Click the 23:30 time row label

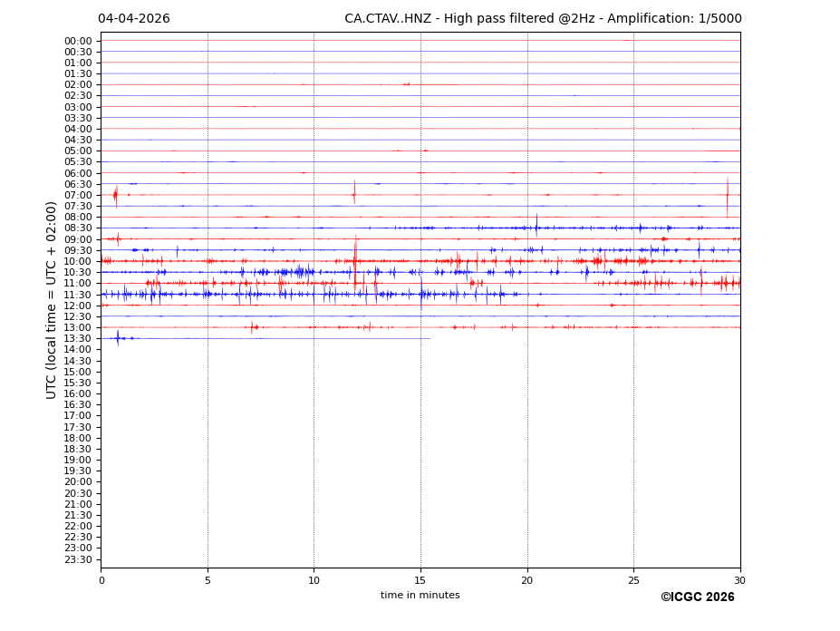click(78, 559)
